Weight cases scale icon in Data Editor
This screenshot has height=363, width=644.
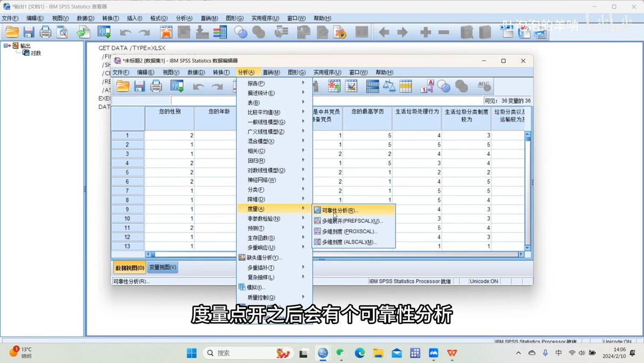pyautogui.click(x=389, y=87)
